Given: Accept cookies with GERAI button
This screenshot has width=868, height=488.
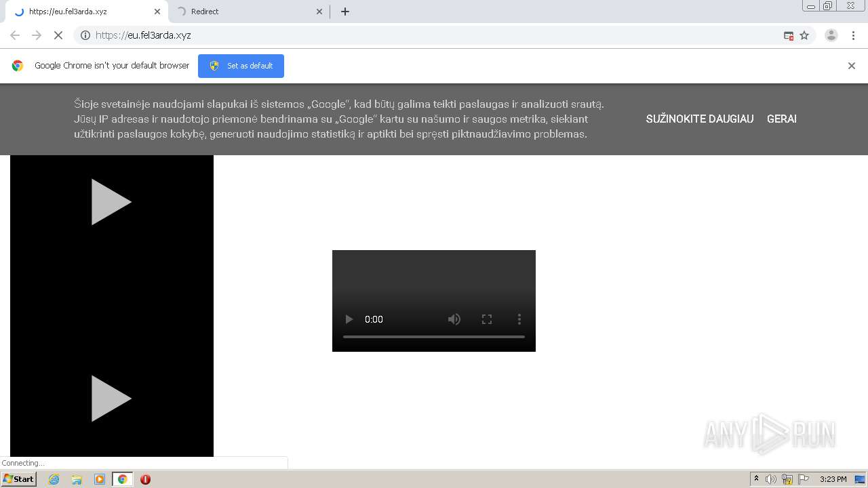Looking at the screenshot, I should [x=782, y=119].
